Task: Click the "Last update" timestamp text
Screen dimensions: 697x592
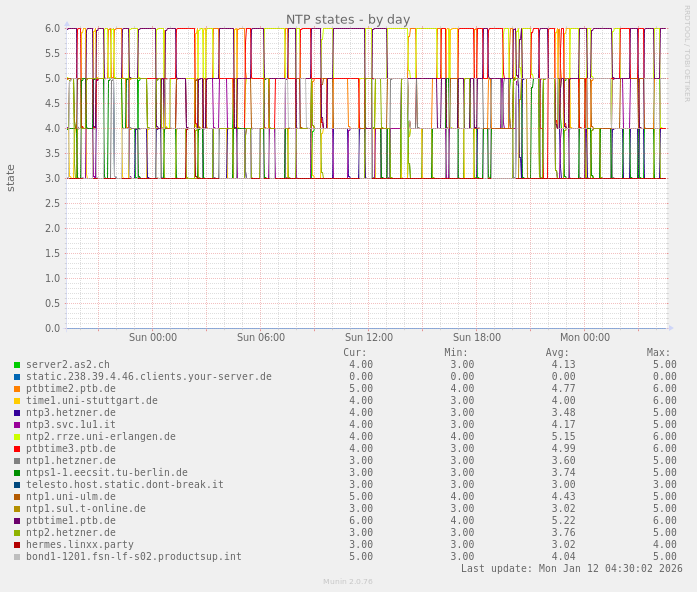Action: pos(571,569)
